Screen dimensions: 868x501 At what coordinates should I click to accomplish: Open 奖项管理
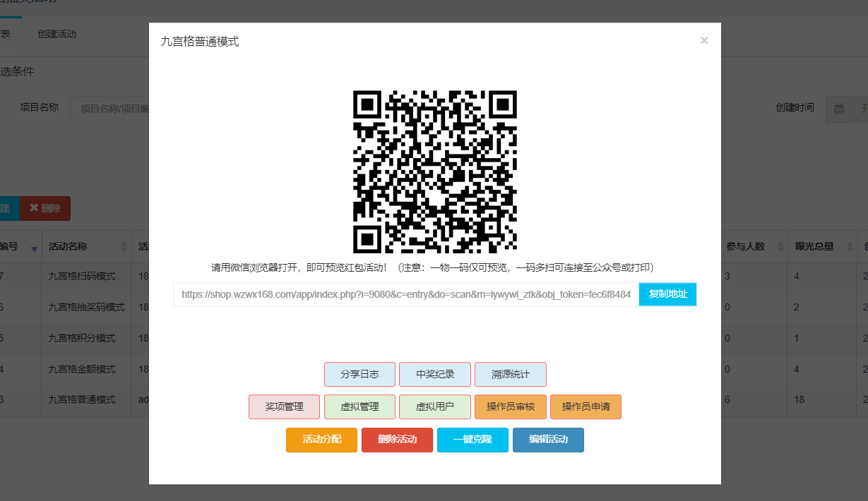284,407
